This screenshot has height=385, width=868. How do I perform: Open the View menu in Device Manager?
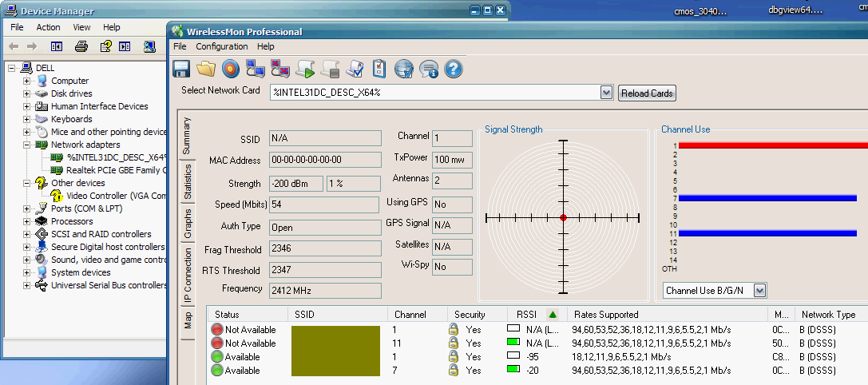coord(81,27)
